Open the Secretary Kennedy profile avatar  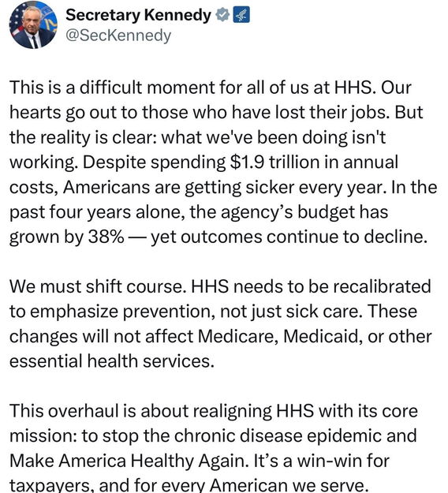point(34,24)
